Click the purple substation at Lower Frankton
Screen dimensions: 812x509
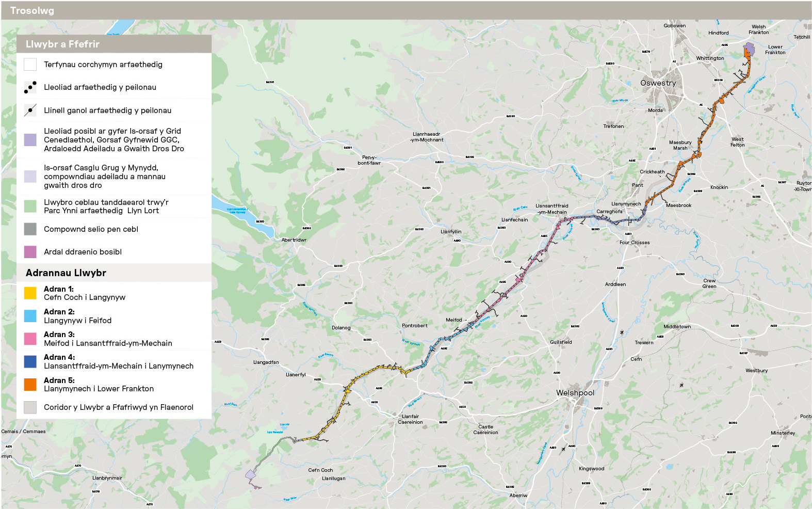click(x=749, y=50)
